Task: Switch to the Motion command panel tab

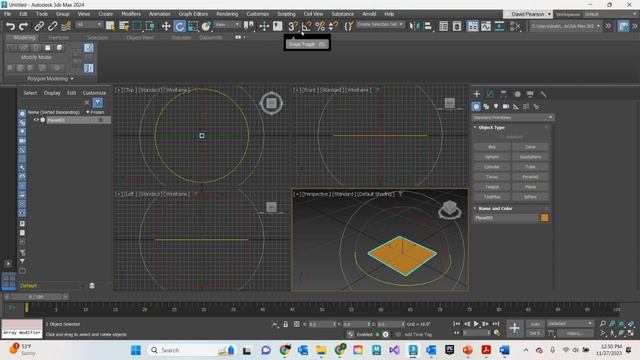Action: click(x=517, y=94)
